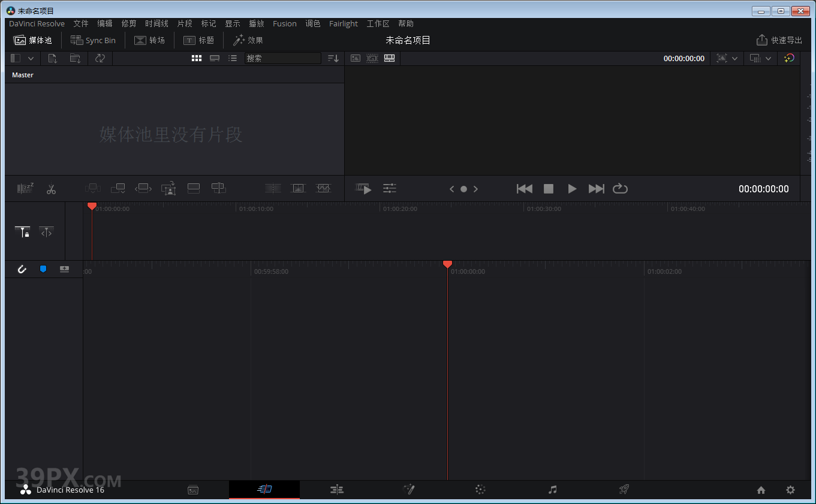The height and width of the screenshot is (504, 816).
Task: Switch viewer to Timeline mode
Action: point(390,58)
